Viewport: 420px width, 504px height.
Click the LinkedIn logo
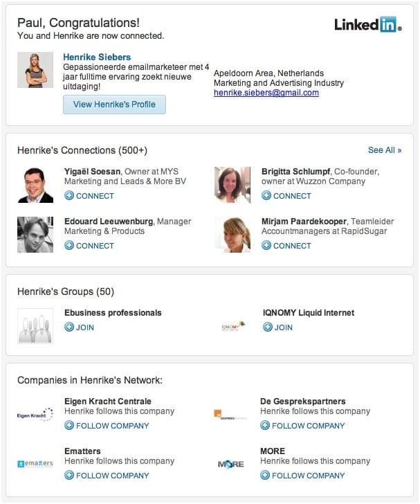pyautogui.click(x=368, y=25)
